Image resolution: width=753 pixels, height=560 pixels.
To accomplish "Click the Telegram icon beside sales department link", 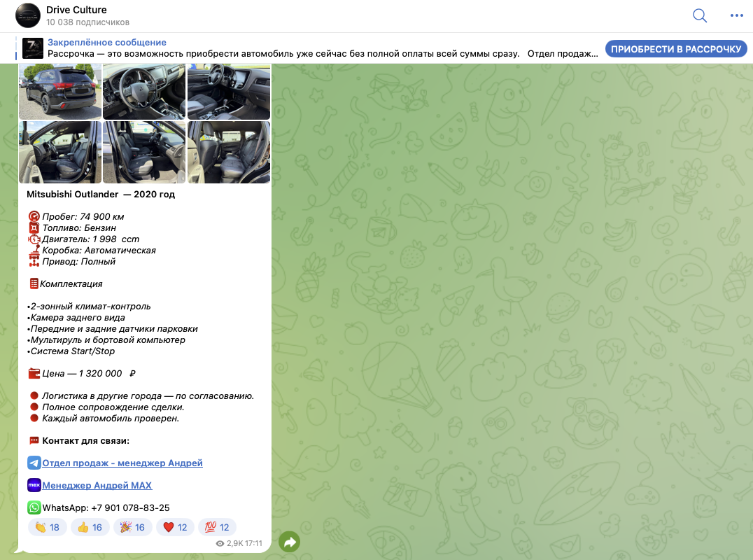I will [x=34, y=463].
